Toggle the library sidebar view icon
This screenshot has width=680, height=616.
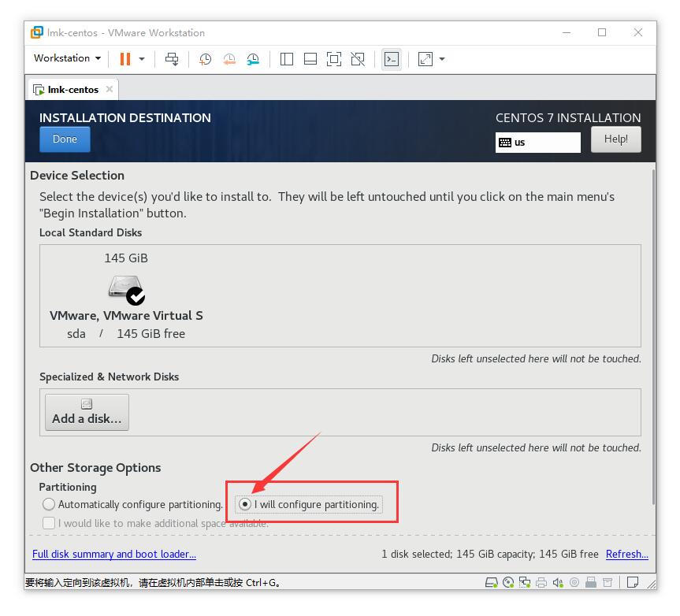pos(287,59)
